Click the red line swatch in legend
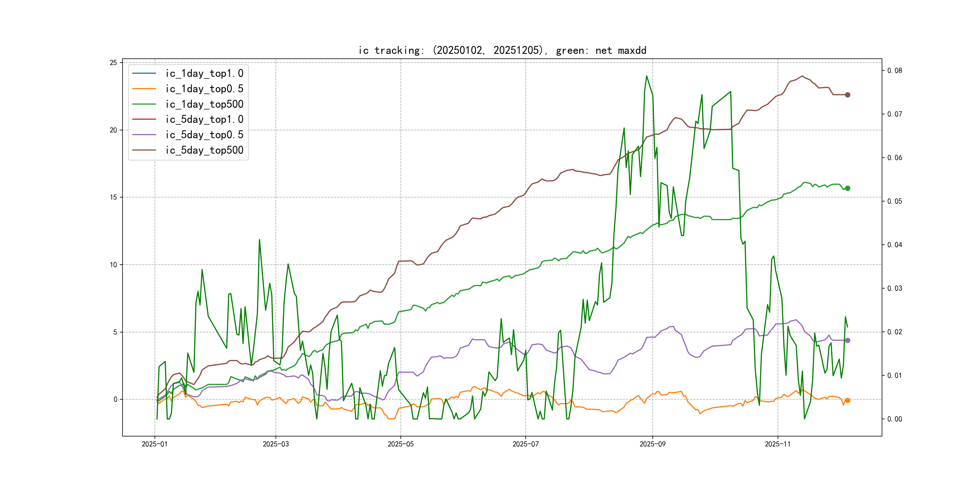This screenshot has width=980, height=490. pos(144,119)
